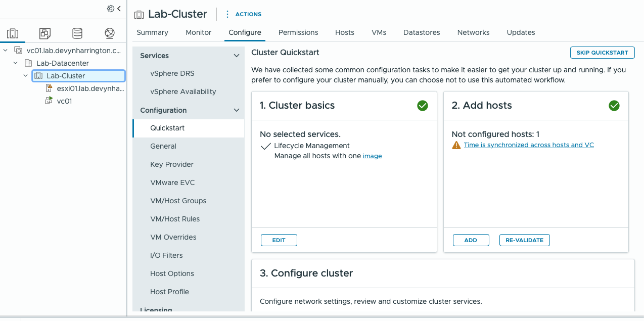Click the SKIP QUICKSTART button
644x321 pixels.
click(x=602, y=53)
